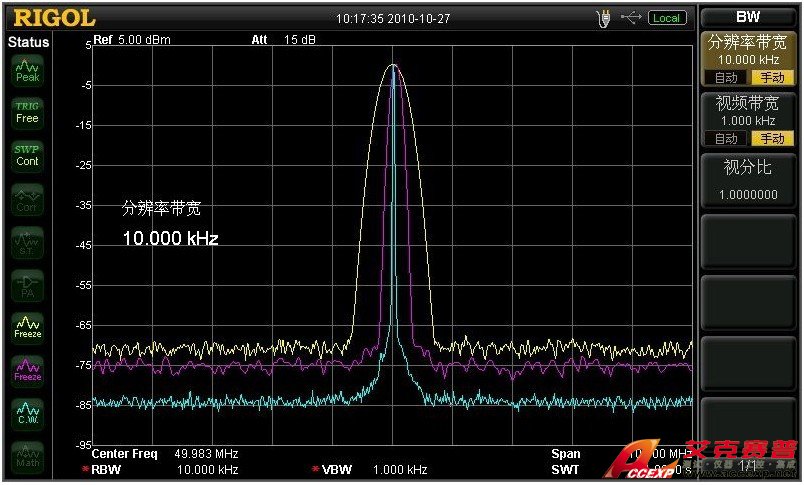The width and height of the screenshot is (804, 485).
Task: Click the USB connection icon
Action: [x=630, y=17]
